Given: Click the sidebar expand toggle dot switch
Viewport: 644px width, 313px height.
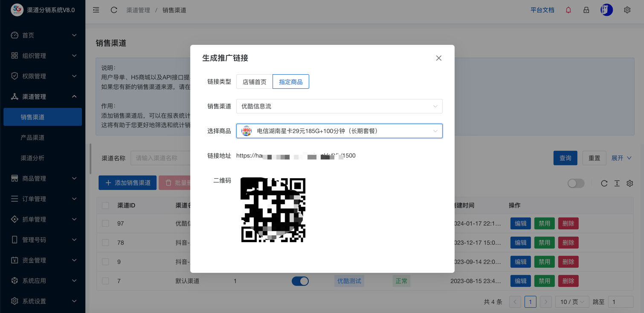Looking at the screenshot, I should pyautogui.click(x=576, y=183).
